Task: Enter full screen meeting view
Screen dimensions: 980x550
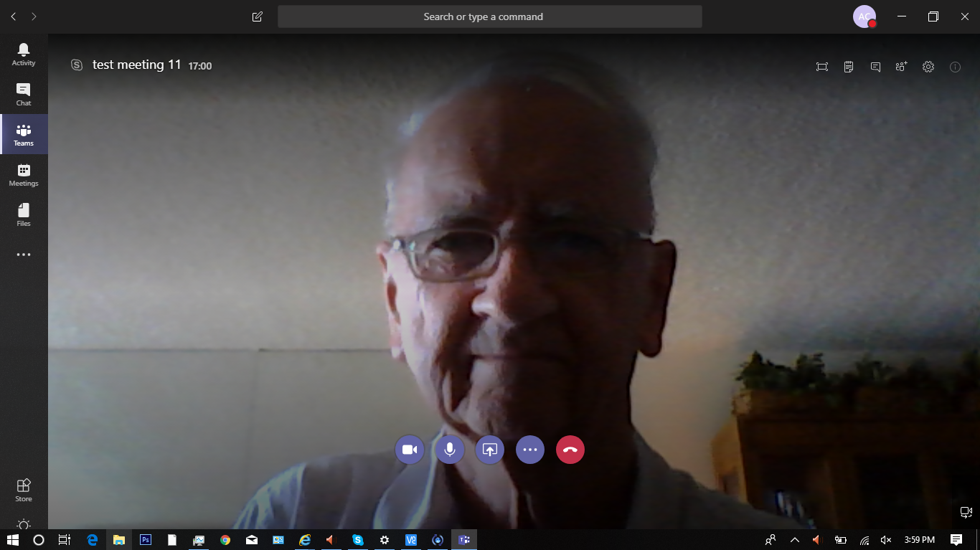Action: coord(822,67)
